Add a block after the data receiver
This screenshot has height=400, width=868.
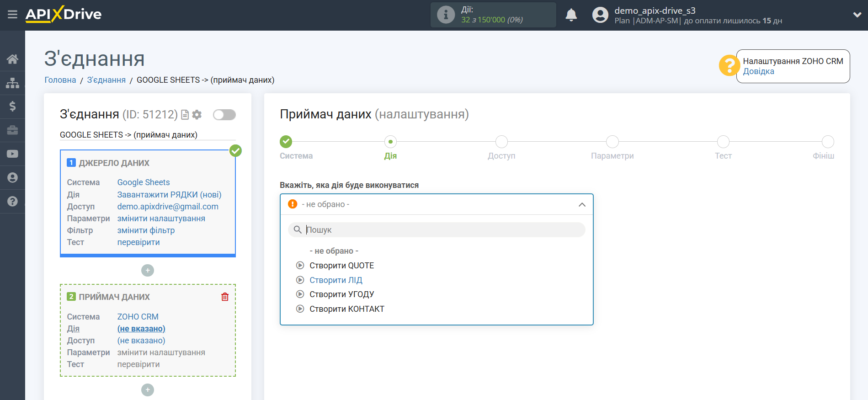click(147, 390)
